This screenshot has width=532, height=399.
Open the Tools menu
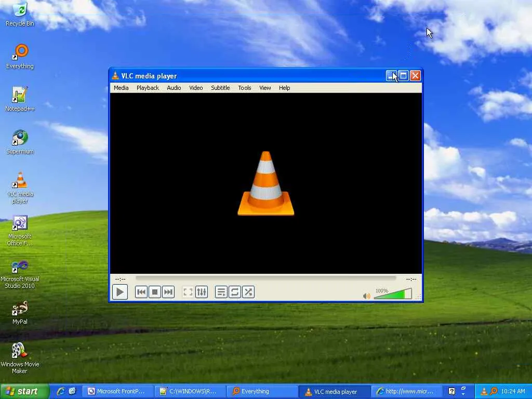[245, 88]
